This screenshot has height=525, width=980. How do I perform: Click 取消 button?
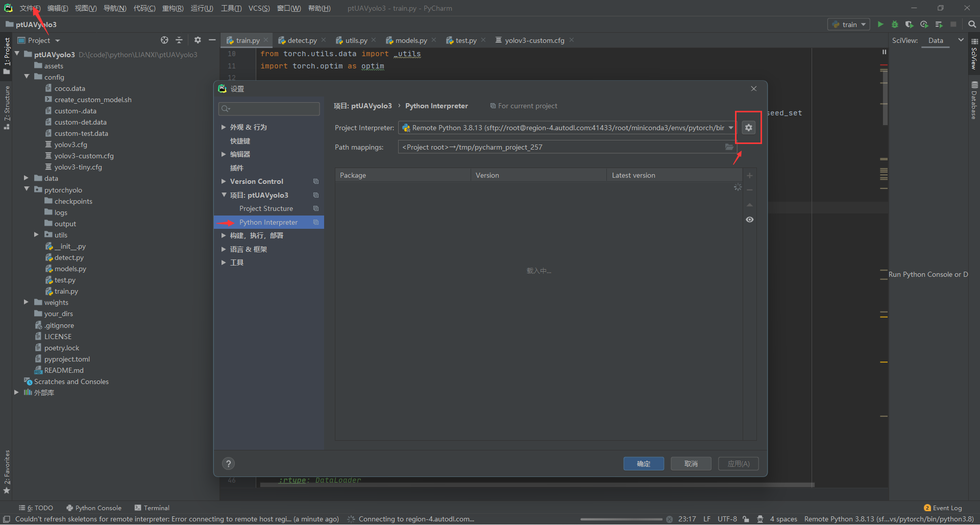(691, 464)
